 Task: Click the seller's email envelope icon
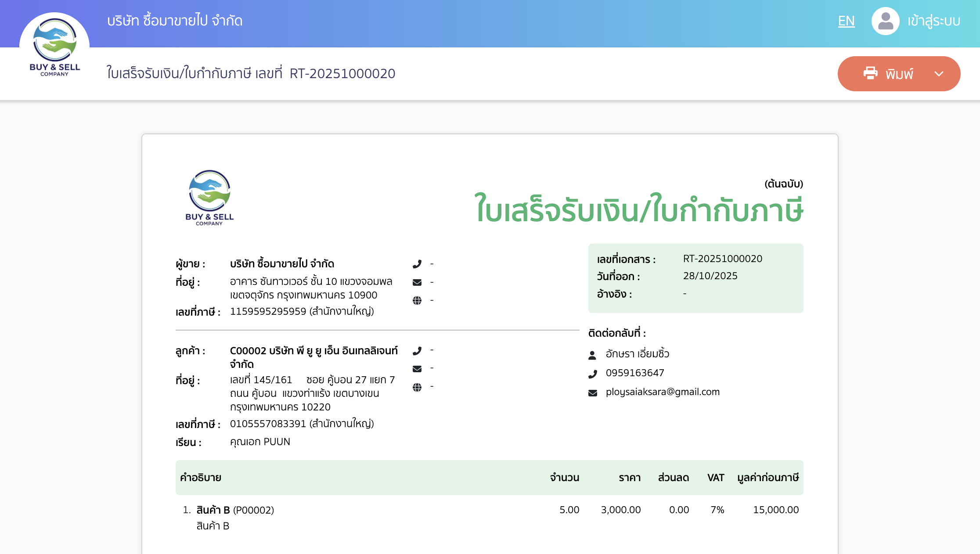point(417,282)
